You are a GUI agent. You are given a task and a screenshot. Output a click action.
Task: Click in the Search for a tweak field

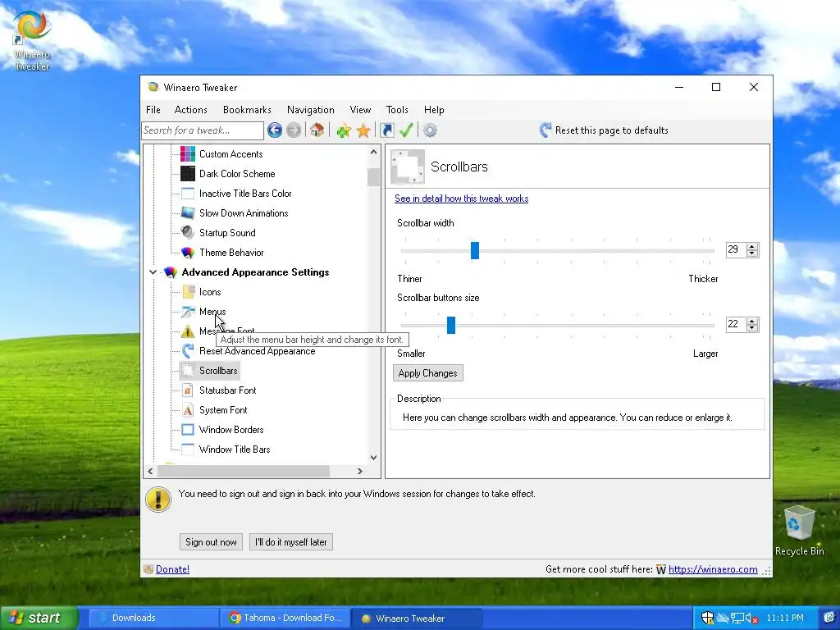coord(203,130)
